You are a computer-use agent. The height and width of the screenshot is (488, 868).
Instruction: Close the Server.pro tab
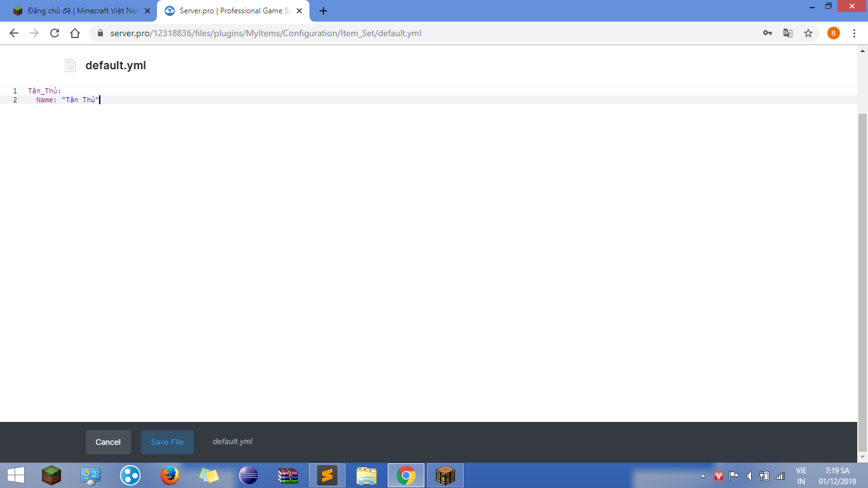point(299,11)
